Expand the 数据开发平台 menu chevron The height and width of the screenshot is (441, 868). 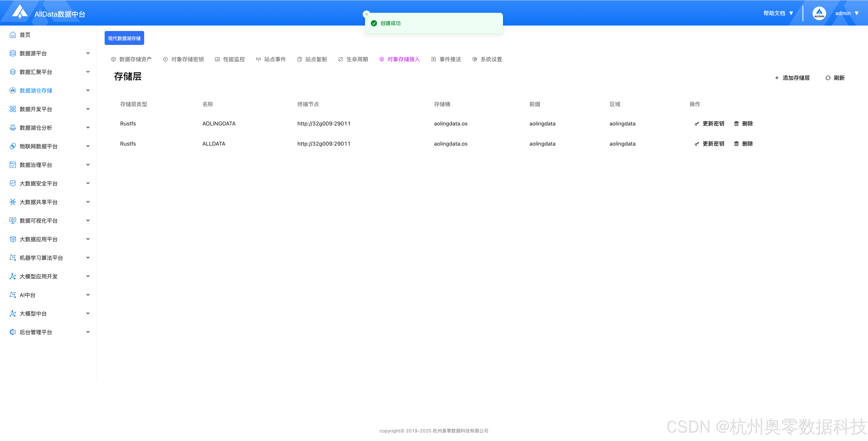pos(88,109)
